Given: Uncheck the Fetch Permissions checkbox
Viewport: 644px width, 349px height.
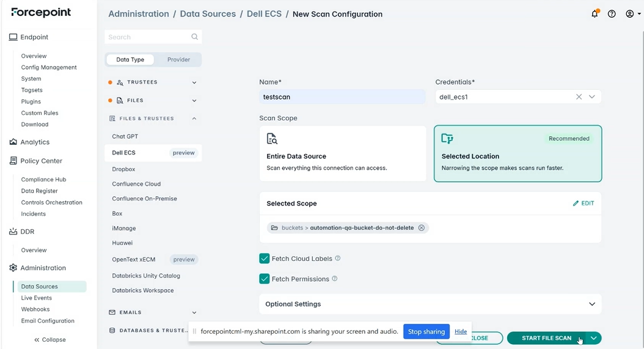Looking at the screenshot, I should click(265, 279).
